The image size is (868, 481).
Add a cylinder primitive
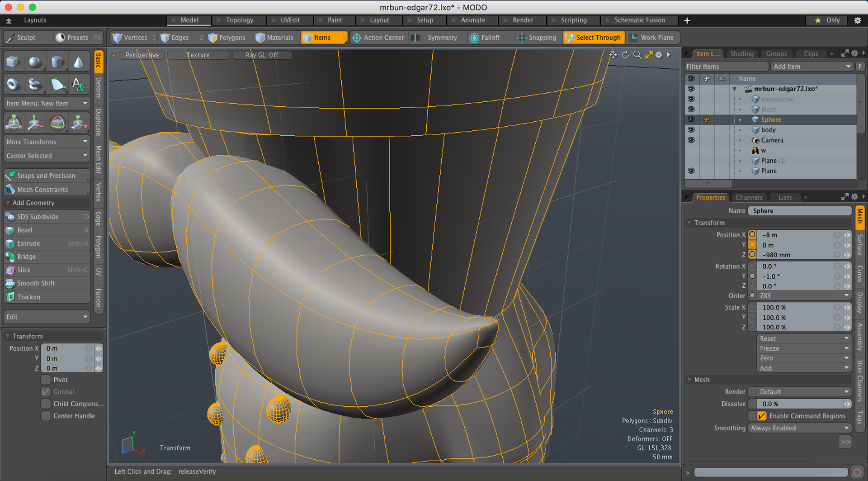pyautogui.click(x=57, y=62)
